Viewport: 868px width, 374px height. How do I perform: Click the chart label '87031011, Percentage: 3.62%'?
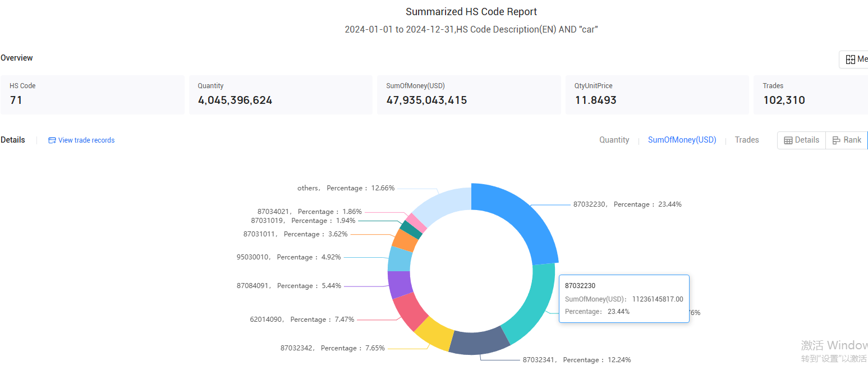point(296,234)
